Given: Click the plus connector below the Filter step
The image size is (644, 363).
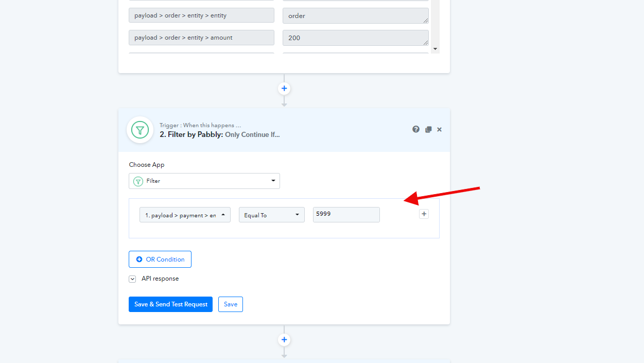Looking at the screenshot, I should click(x=284, y=340).
